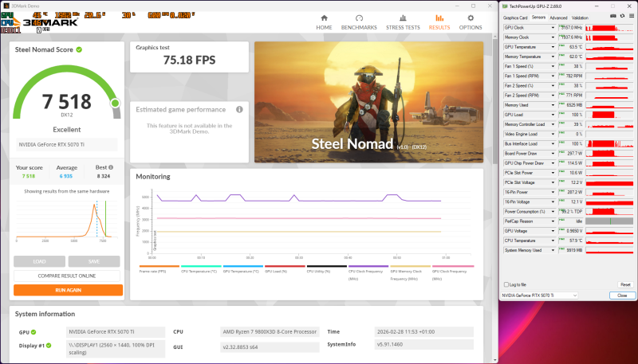This screenshot has width=638, height=364.
Task: Open the Memory Clock sensor dropdown arrow
Action: tap(553, 37)
